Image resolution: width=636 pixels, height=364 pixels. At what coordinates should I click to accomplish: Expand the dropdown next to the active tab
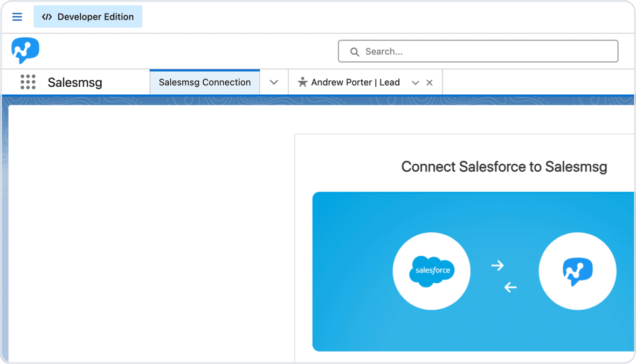coord(274,82)
